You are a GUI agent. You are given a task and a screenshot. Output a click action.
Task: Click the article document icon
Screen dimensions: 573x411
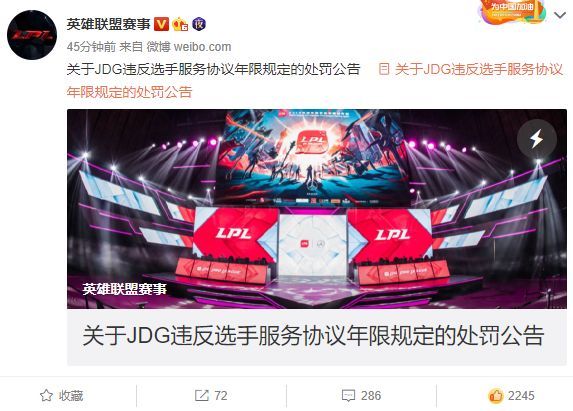click(x=384, y=69)
